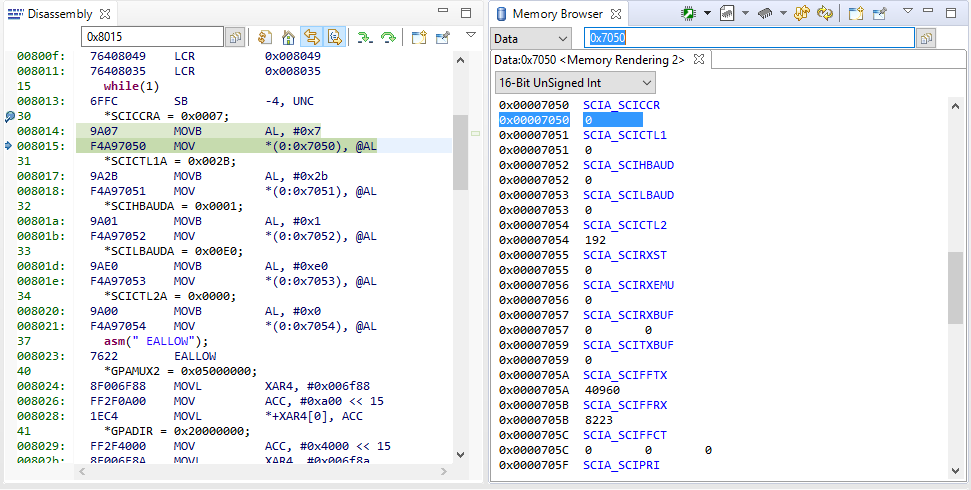Image resolution: width=971 pixels, height=490 pixels.
Task: Click the Assembly Step Into icon
Action: tap(365, 38)
